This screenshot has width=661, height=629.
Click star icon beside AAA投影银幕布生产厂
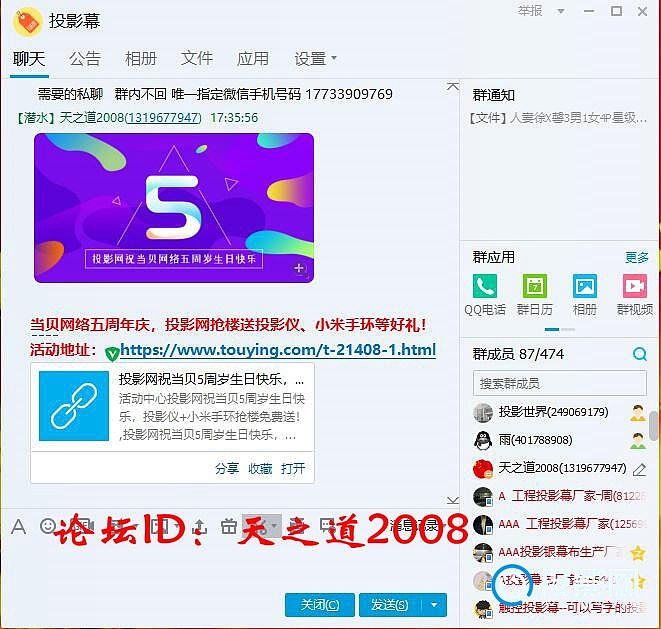tap(638, 552)
